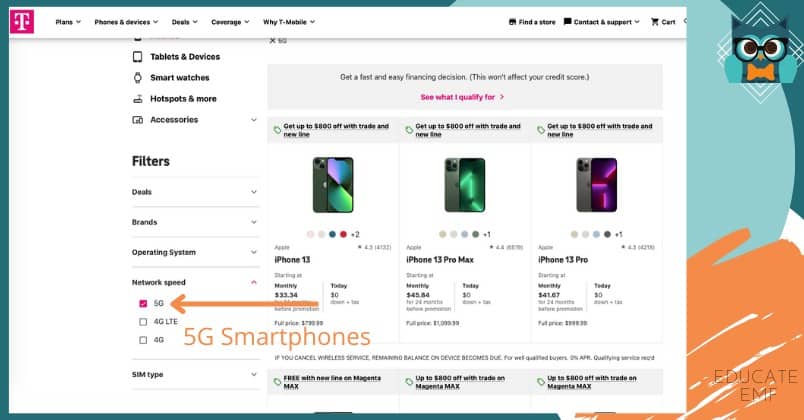Screen dimensions: 804x420
Task: Open the Plans menu
Action: coord(68,22)
